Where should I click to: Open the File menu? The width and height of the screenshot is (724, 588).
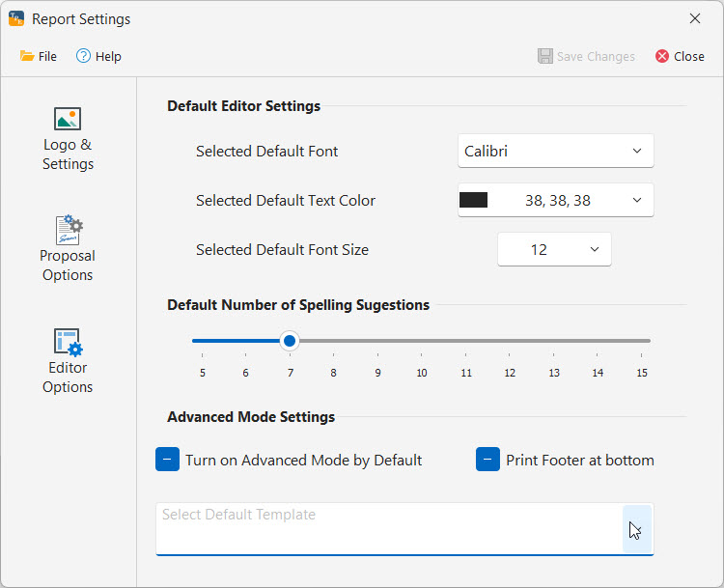[x=39, y=56]
